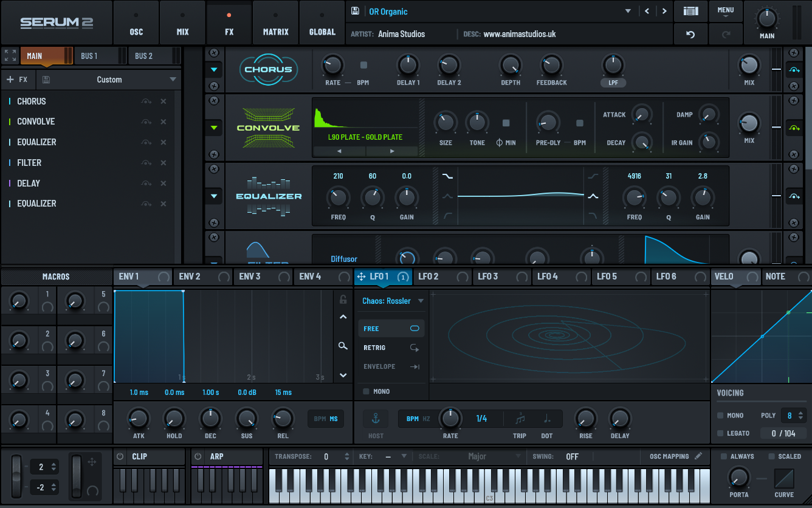Click the DOT dotted note icon
Image resolution: width=812 pixels, height=508 pixels.
tap(547, 419)
